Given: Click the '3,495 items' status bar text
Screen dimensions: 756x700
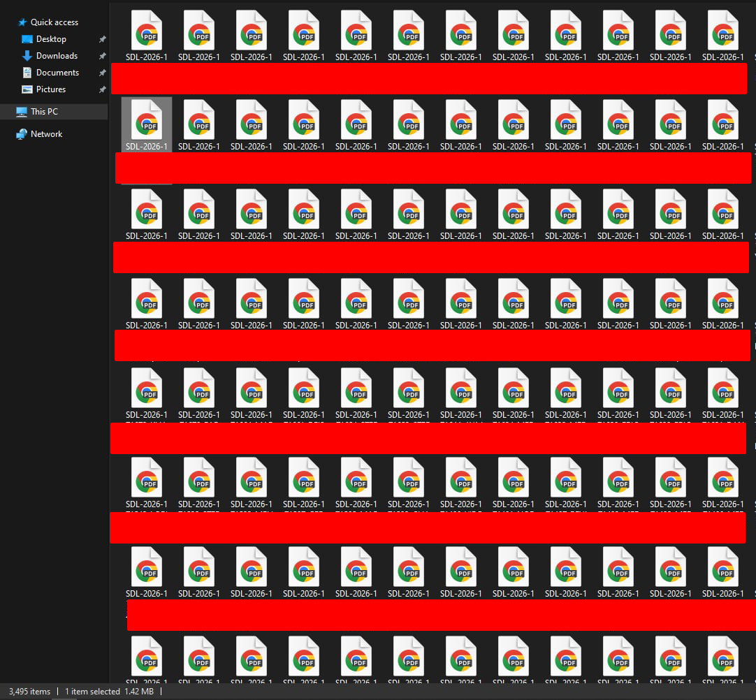Looking at the screenshot, I should 29,692.
